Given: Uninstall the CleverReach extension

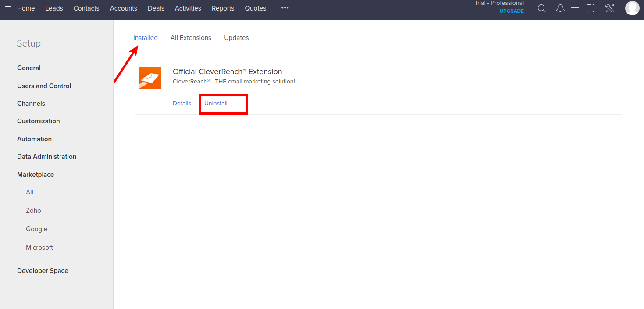Looking at the screenshot, I should [x=216, y=104].
